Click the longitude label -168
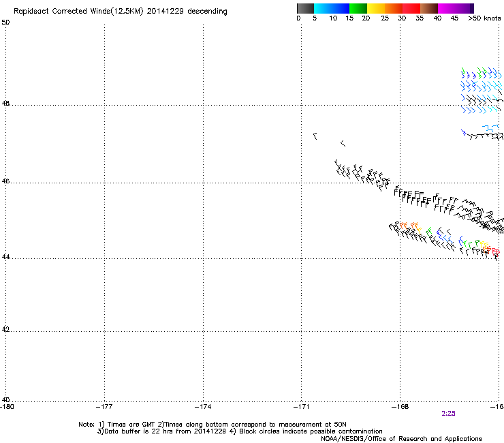The image size is (504, 443). pyautogui.click(x=400, y=407)
